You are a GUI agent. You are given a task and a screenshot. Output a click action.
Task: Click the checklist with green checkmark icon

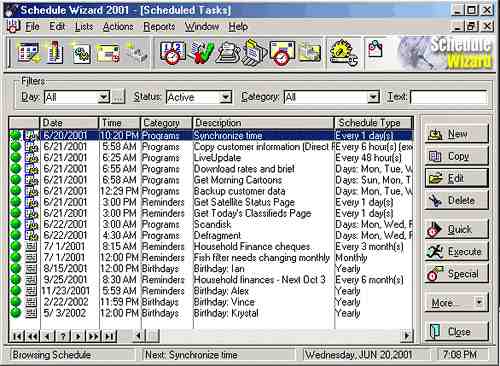201,53
